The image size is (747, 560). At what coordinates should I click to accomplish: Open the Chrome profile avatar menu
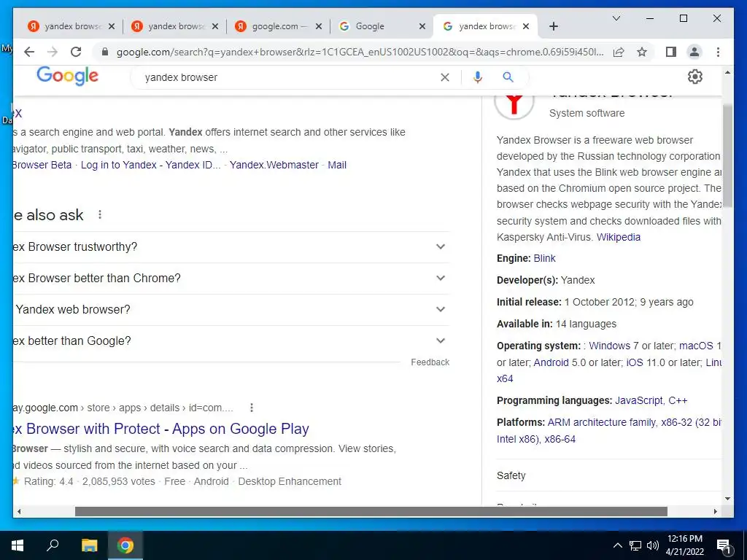click(x=694, y=52)
